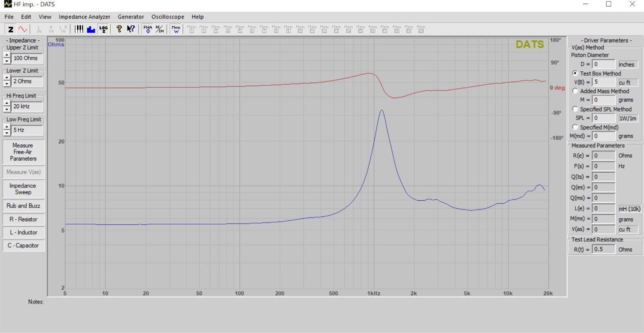Click the V(B) test box volume field
644x333 pixels.
[604, 82]
